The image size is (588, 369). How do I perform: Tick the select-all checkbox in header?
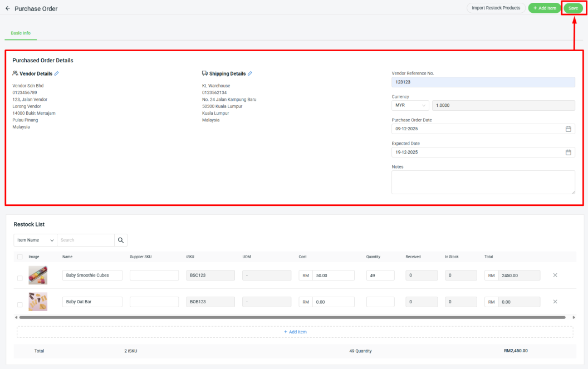(x=20, y=257)
